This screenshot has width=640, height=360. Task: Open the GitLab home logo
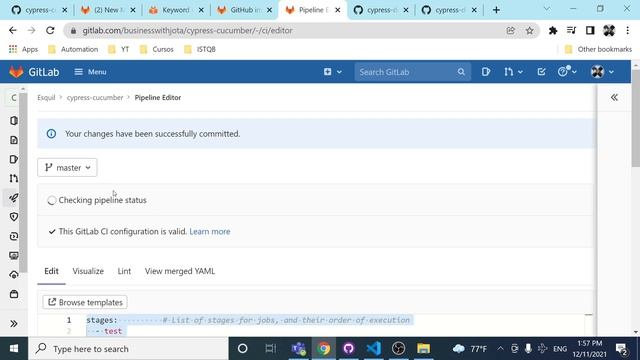[x=34, y=72]
